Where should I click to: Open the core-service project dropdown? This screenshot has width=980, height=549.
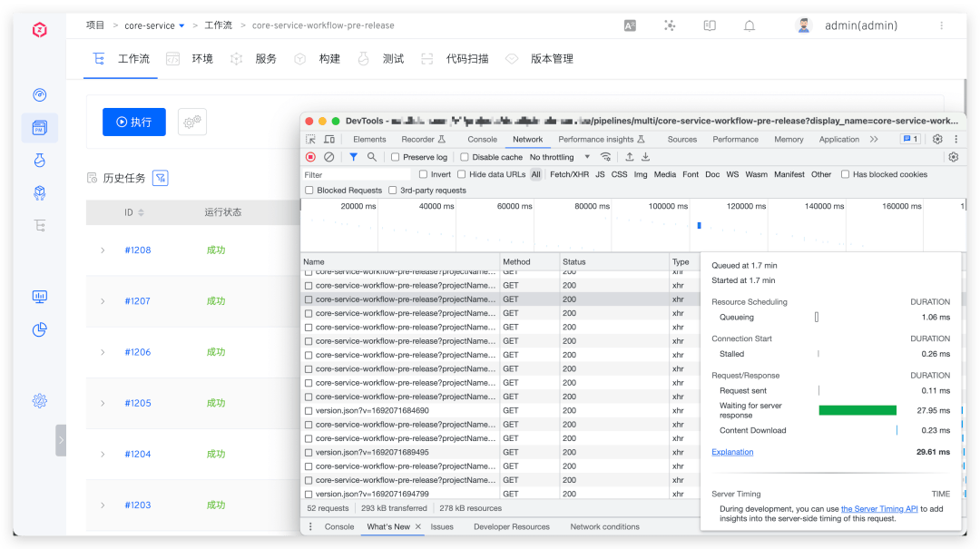[154, 25]
